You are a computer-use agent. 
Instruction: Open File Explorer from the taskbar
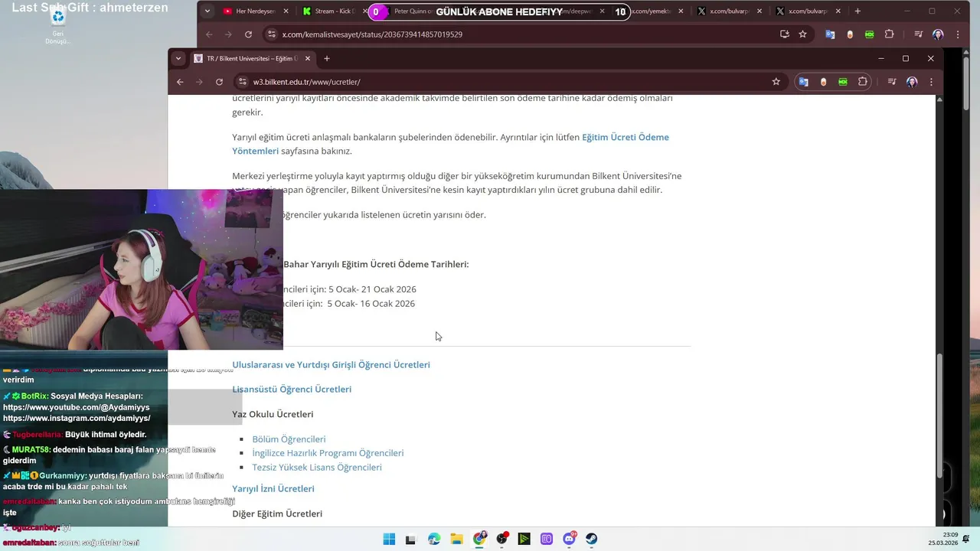pyautogui.click(x=456, y=539)
